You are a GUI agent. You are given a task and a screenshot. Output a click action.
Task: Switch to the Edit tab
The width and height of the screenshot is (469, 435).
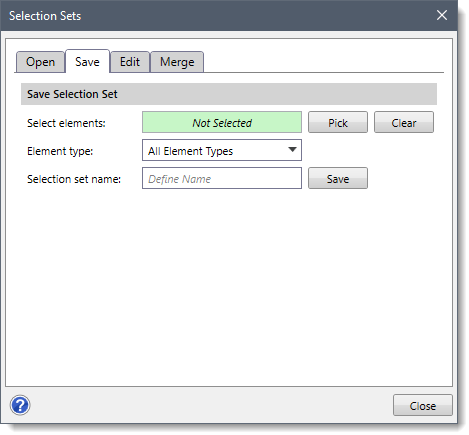(130, 62)
